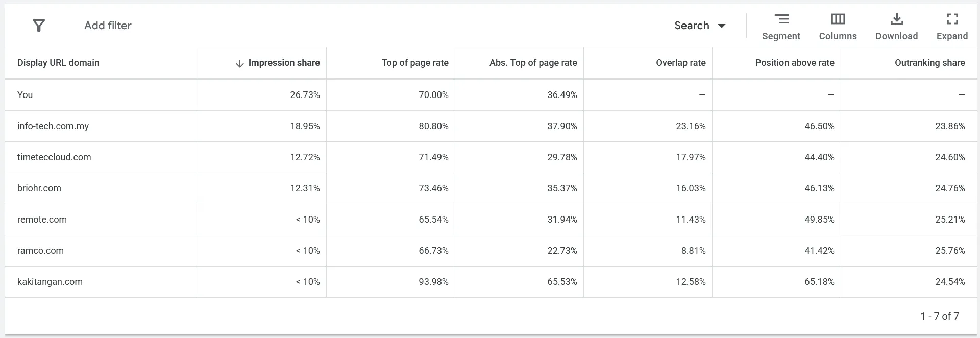This screenshot has width=980, height=338.
Task: Click the Expand icon to enlarge the table
Action: tap(951, 25)
